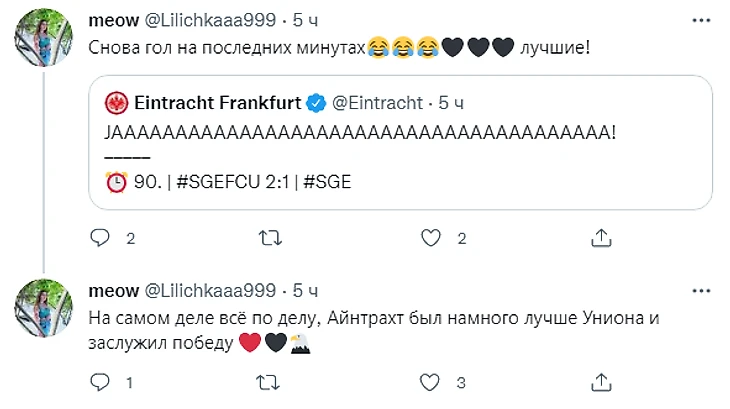
Task: Reply to the second meow tweet
Action: coord(99,382)
